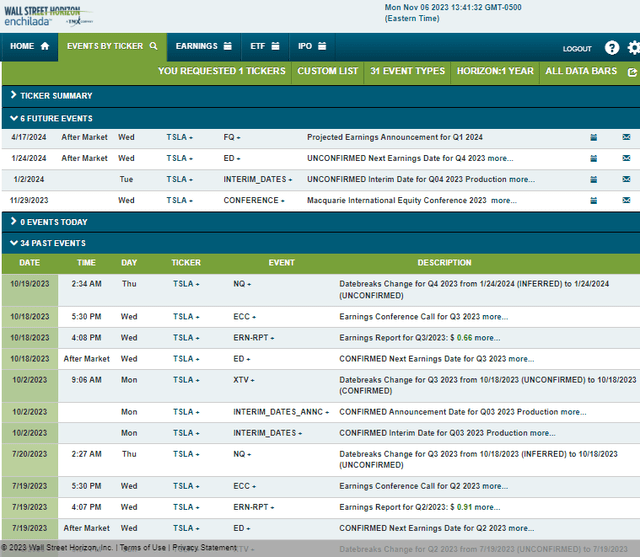The image size is (640, 557).
Task: Collapse the 34 Past Events section
Action: pyautogui.click(x=48, y=244)
